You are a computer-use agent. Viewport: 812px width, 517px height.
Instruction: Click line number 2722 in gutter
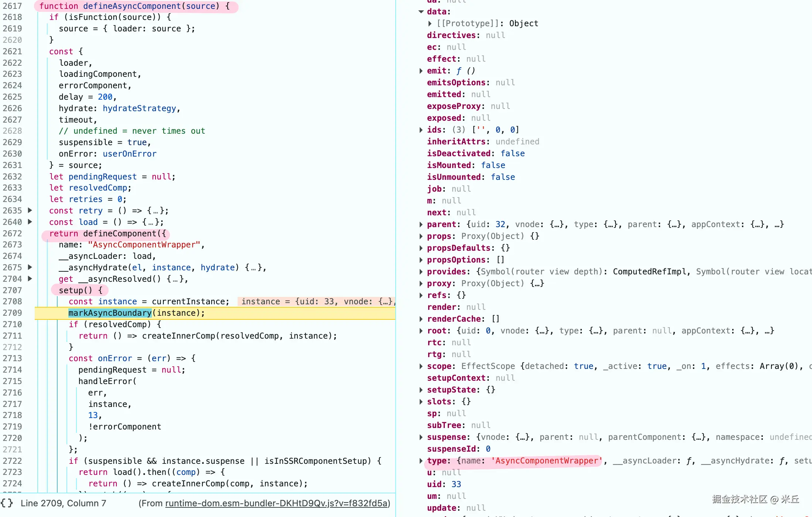tap(13, 461)
